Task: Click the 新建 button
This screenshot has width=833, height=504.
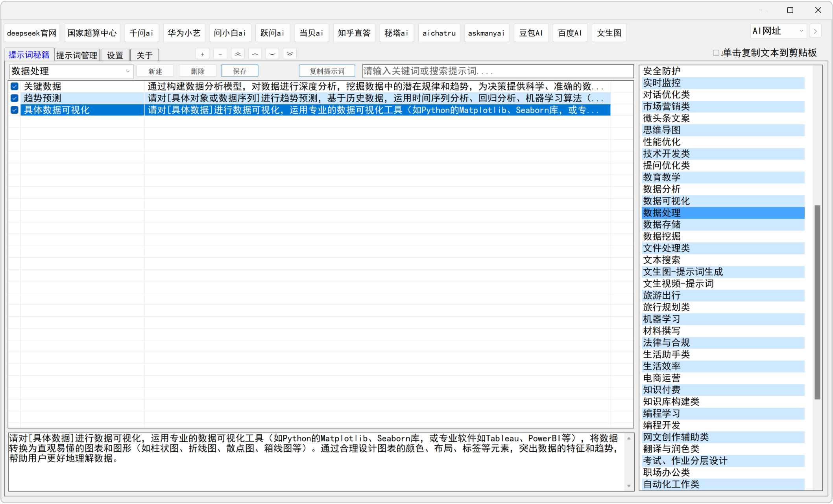Action: tap(155, 71)
